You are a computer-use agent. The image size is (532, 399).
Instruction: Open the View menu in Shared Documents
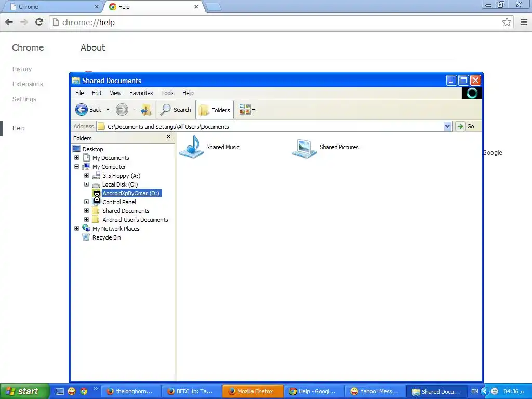pyautogui.click(x=115, y=93)
